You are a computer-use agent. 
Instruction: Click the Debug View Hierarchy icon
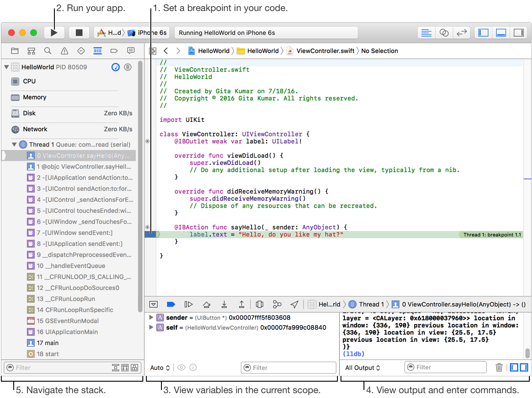(x=260, y=304)
